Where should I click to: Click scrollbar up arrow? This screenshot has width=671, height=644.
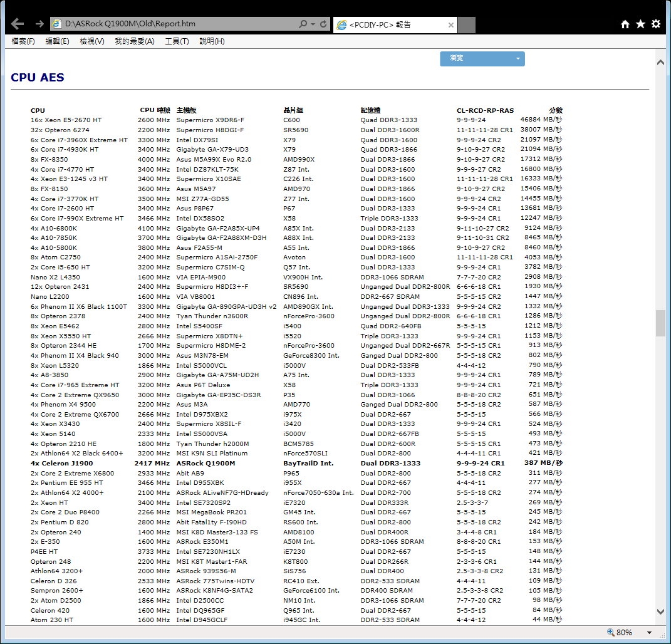point(660,63)
